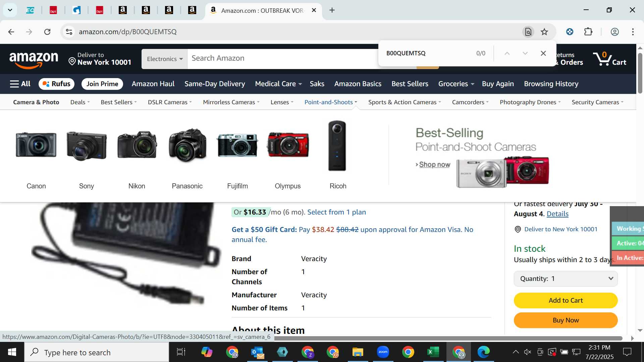Bookmark this page with the star icon
Viewport: 644px width, 362px height.
coord(544,32)
